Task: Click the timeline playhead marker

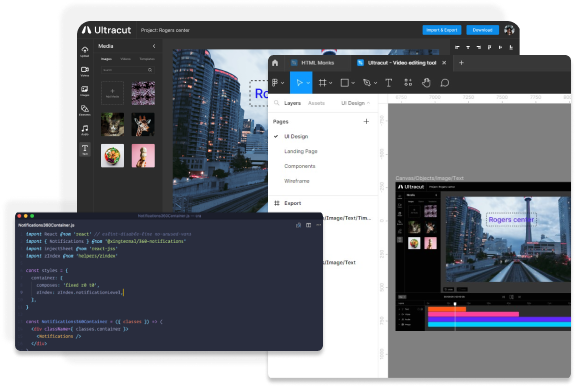Action: (455, 304)
